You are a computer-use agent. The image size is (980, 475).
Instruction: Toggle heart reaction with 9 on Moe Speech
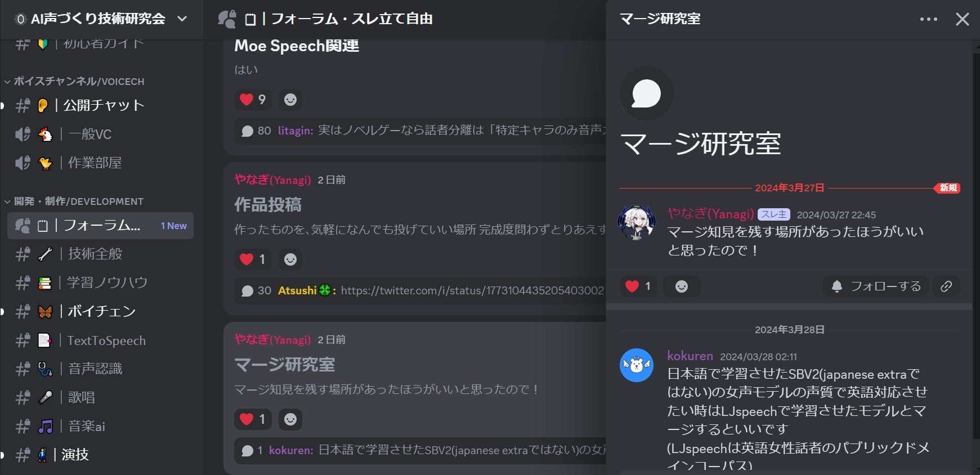(253, 100)
